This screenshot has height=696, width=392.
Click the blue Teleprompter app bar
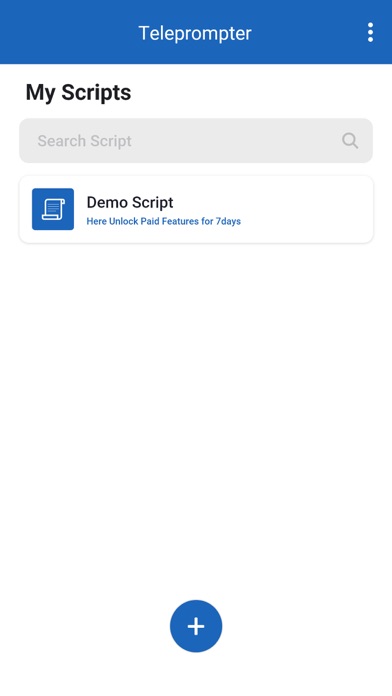196,32
